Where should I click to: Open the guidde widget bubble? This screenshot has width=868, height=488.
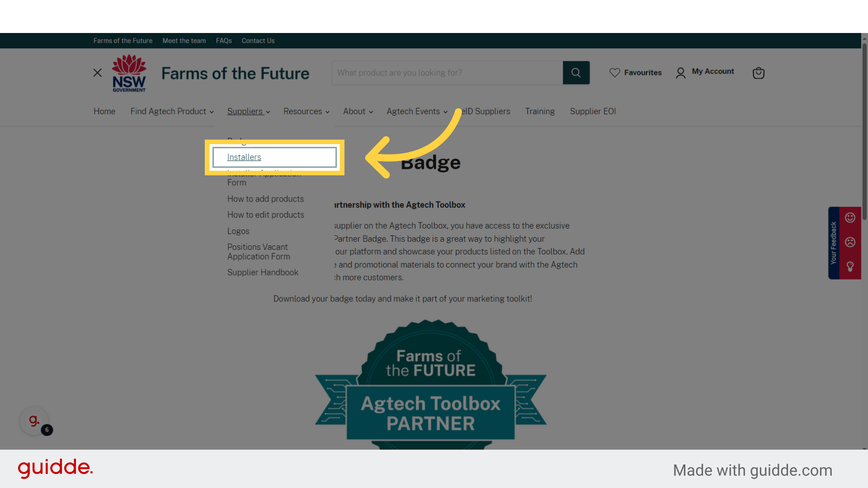pos(34,421)
